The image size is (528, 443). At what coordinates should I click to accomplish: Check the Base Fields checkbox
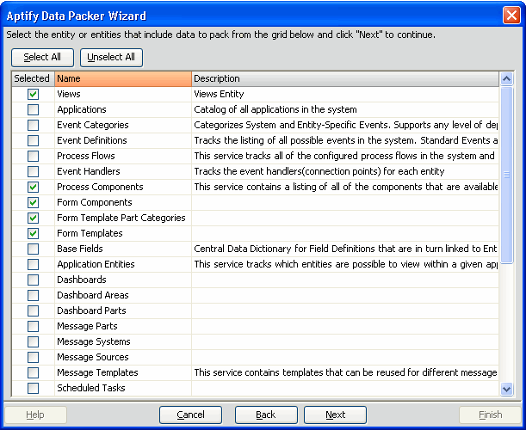coord(33,249)
